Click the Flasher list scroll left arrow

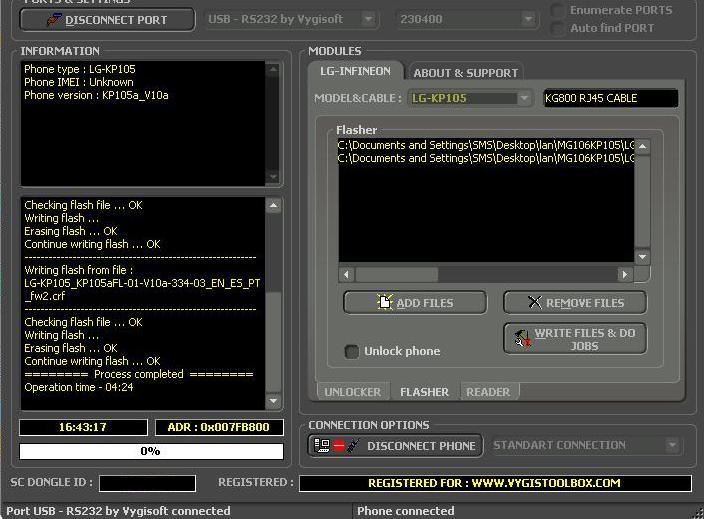346,274
